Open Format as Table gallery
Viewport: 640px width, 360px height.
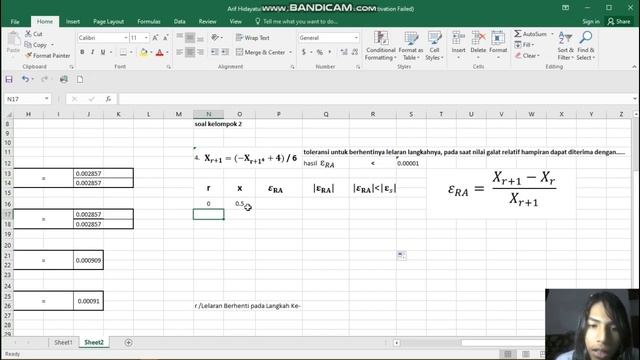pyautogui.click(x=411, y=46)
